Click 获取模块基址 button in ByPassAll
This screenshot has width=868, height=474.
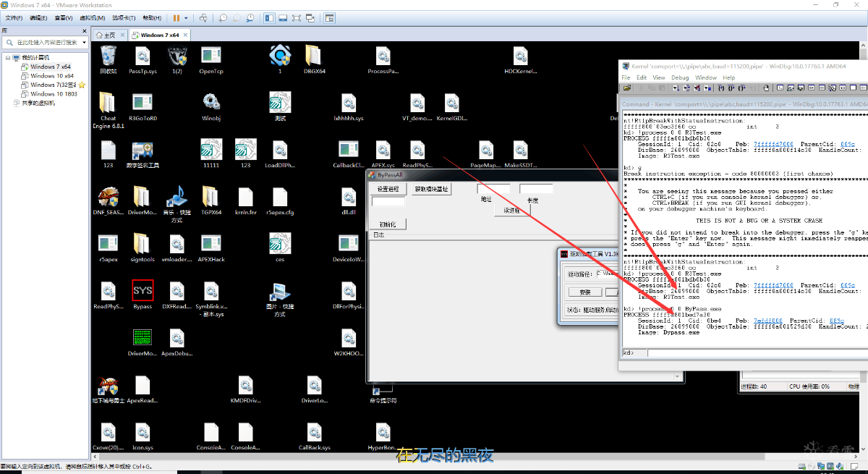click(x=431, y=189)
